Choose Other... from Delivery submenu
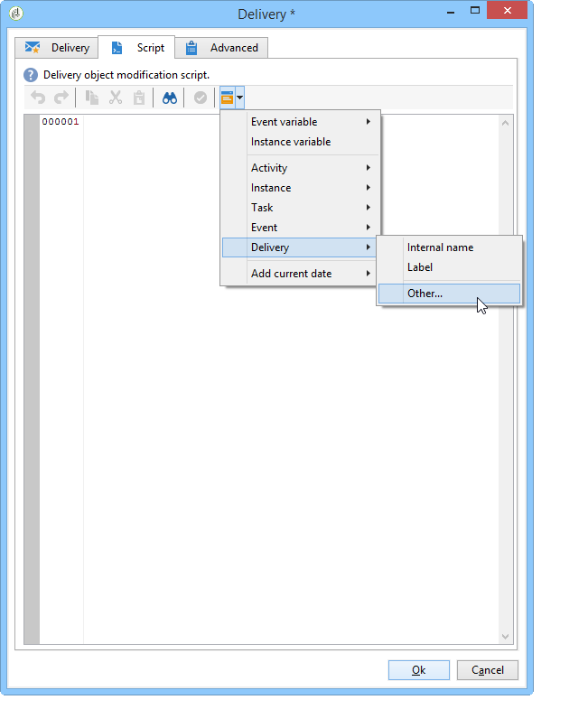 [x=449, y=294]
